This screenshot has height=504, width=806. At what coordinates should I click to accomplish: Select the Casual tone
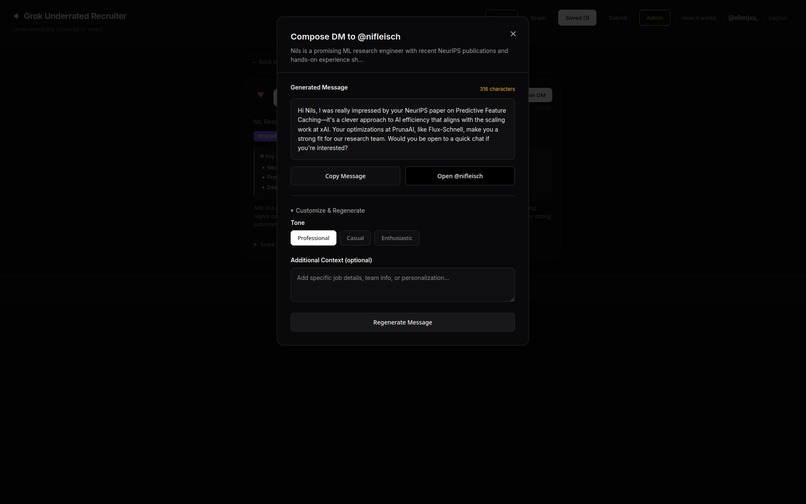(355, 238)
